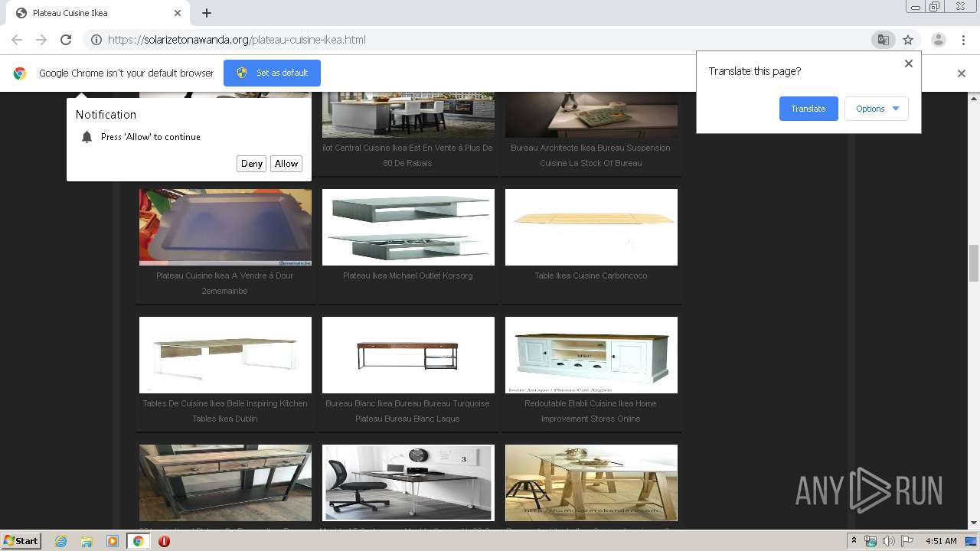Click 'Ilot Central Cuisine Ikea Est En Vente' caption
980x551 pixels.
407,155
